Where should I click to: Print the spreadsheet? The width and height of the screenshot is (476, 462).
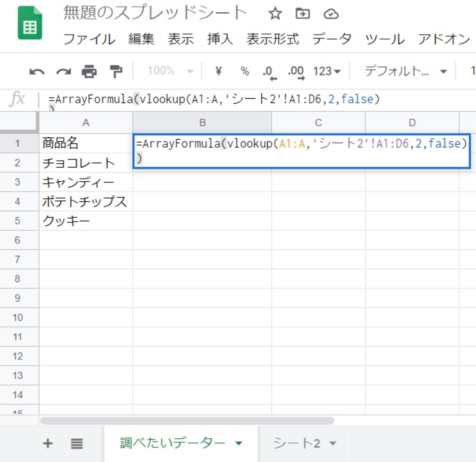pyautogui.click(x=89, y=71)
